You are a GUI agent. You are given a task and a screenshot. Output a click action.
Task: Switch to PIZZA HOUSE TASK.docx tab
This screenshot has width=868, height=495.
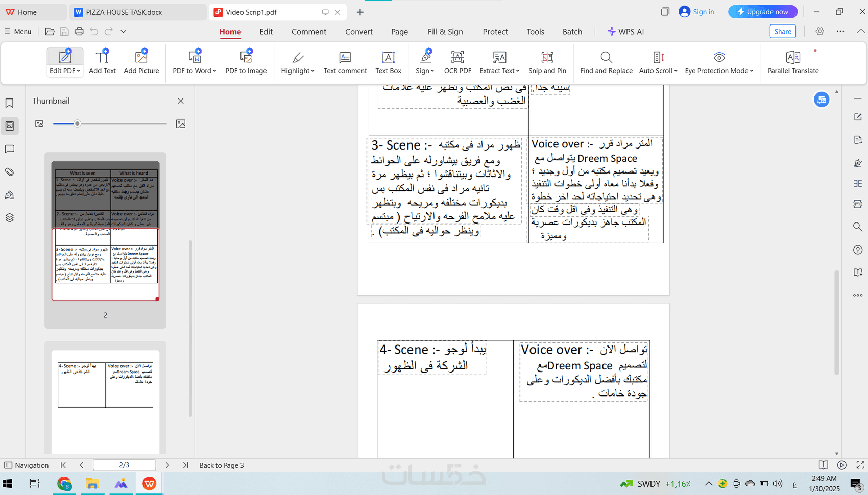pyautogui.click(x=138, y=12)
